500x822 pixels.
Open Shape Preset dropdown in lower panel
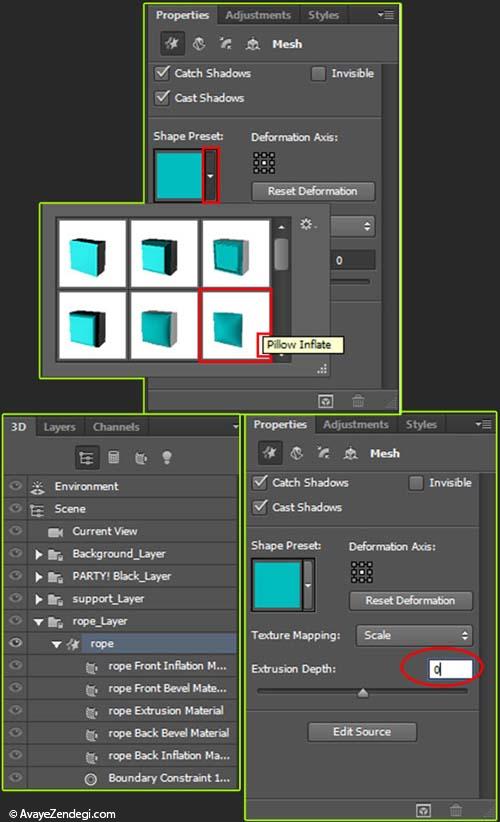308,585
